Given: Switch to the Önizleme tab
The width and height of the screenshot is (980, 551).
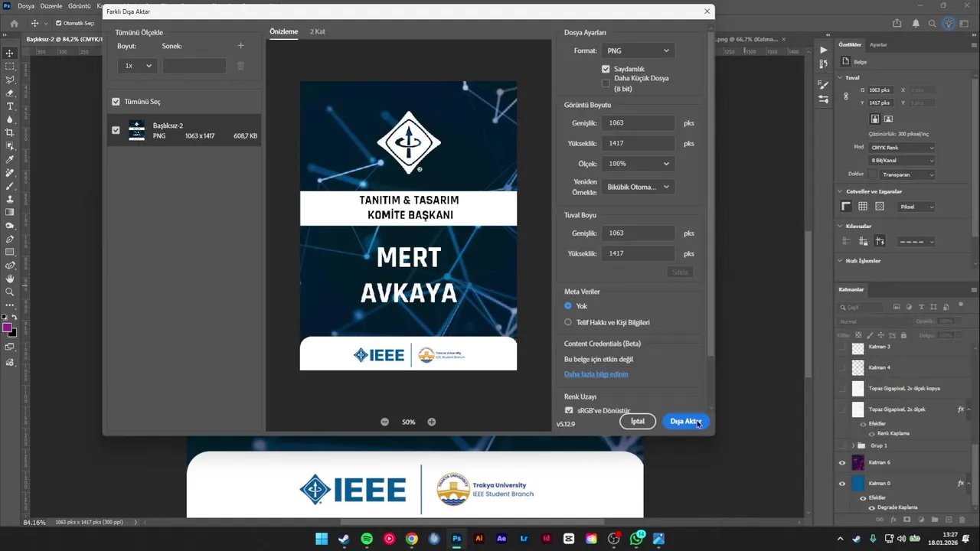Looking at the screenshot, I should pyautogui.click(x=283, y=31).
